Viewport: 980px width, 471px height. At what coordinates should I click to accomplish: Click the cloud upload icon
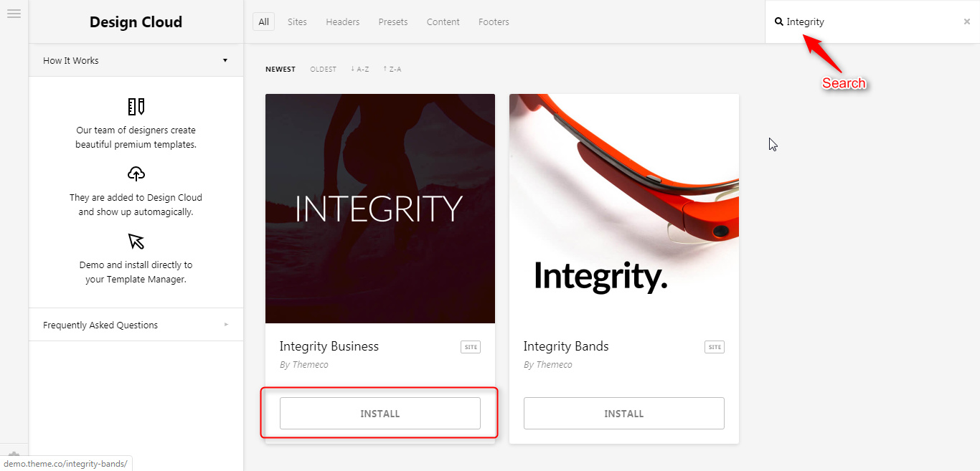[136, 173]
